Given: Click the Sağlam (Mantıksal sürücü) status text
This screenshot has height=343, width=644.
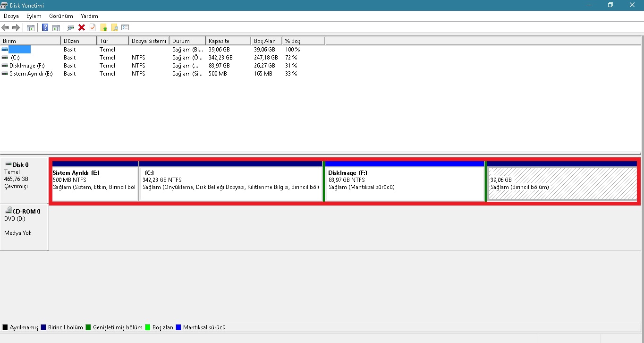Looking at the screenshot, I should point(361,187).
